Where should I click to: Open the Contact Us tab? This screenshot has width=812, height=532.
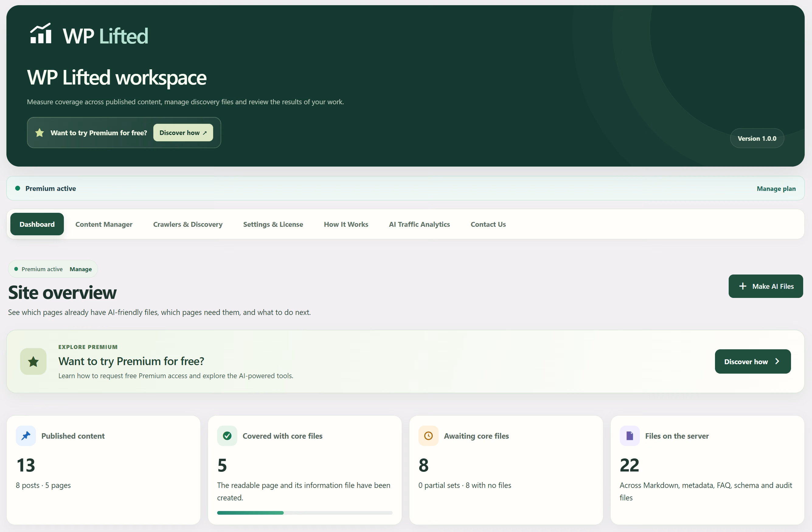[488, 224]
